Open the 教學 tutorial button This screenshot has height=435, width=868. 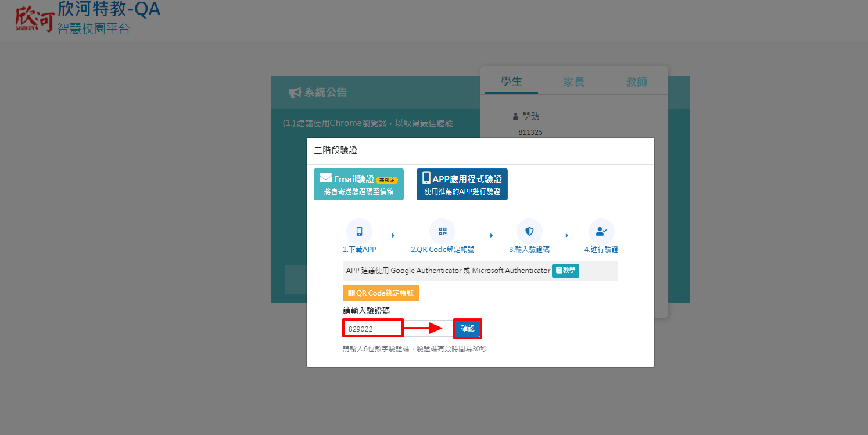pos(565,271)
